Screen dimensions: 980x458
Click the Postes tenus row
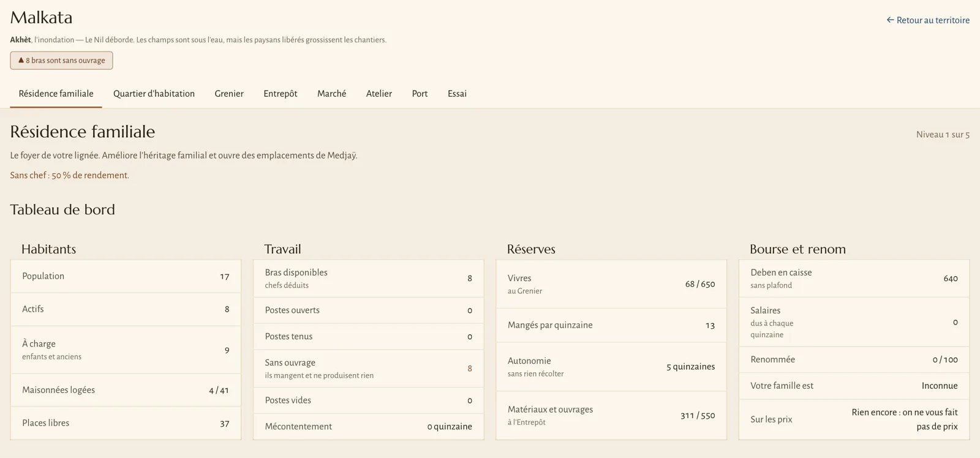click(368, 337)
